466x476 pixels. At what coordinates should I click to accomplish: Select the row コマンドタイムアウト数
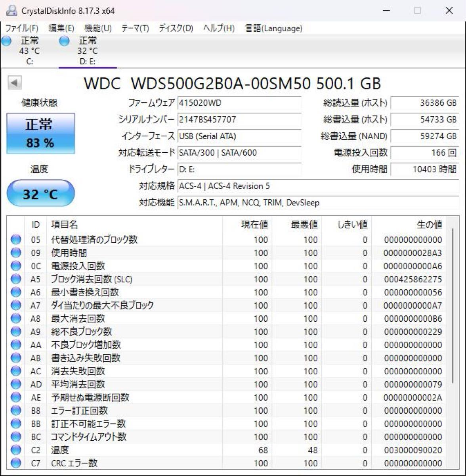[227, 437]
